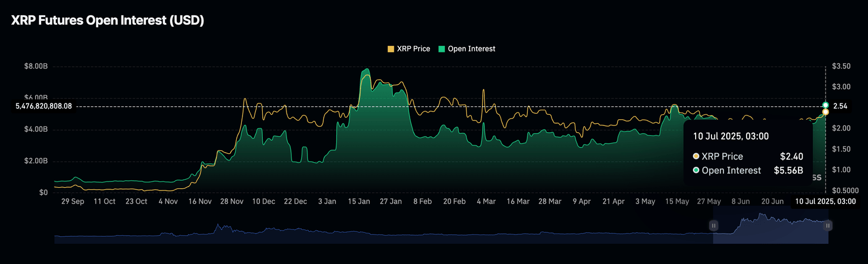
Task: Click the yellow XRP Price marker on the crosshair
Action: (826, 112)
